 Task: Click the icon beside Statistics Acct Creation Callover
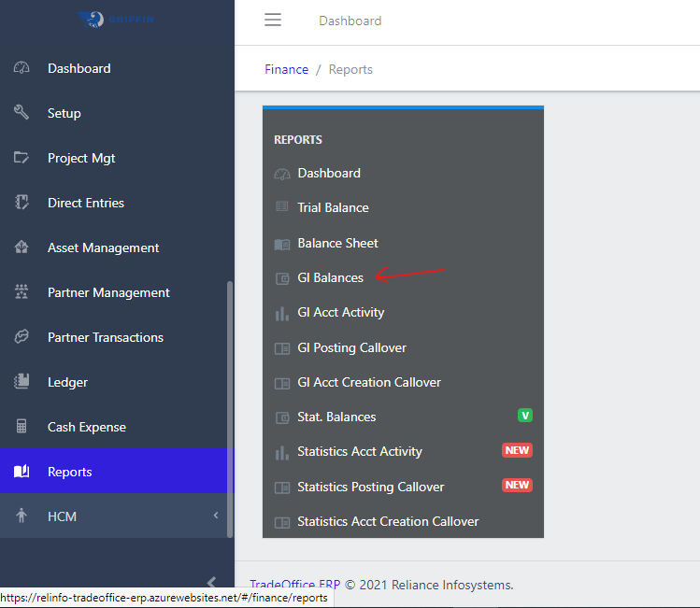(282, 522)
